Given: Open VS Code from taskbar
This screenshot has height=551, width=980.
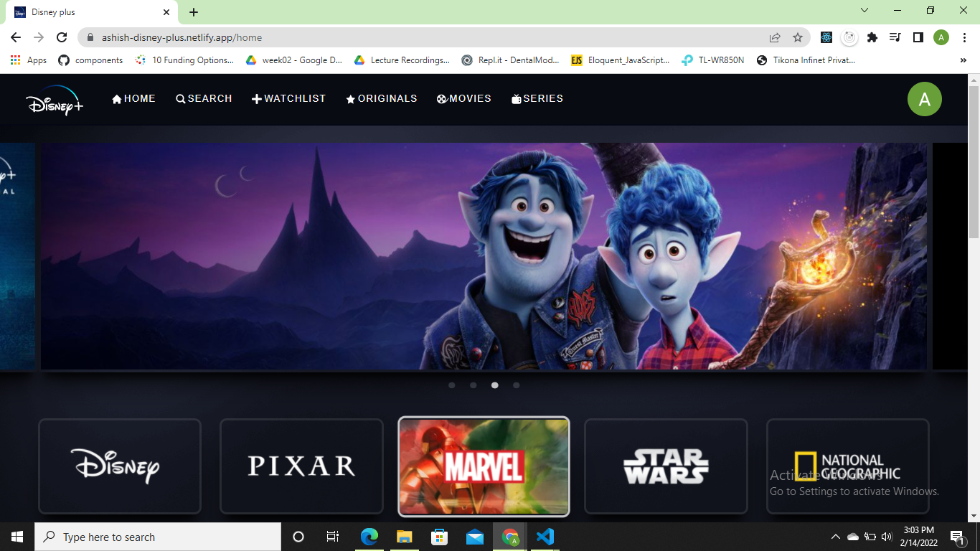Looking at the screenshot, I should pyautogui.click(x=545, y=537).
